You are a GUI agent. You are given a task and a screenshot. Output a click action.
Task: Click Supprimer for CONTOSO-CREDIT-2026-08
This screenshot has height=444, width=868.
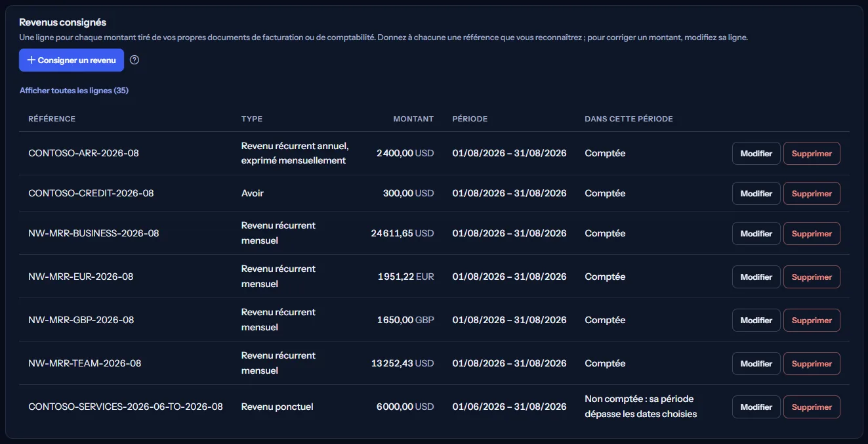click(x=812, y=194)
